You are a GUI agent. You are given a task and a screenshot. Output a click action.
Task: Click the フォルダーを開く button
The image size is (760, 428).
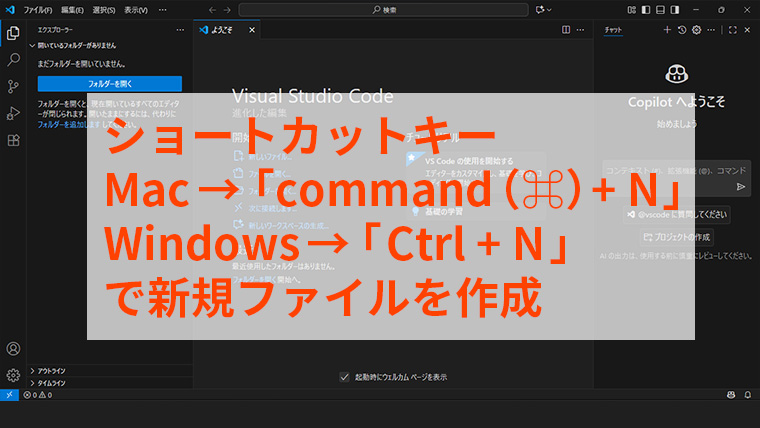click(x=109, y=84)
